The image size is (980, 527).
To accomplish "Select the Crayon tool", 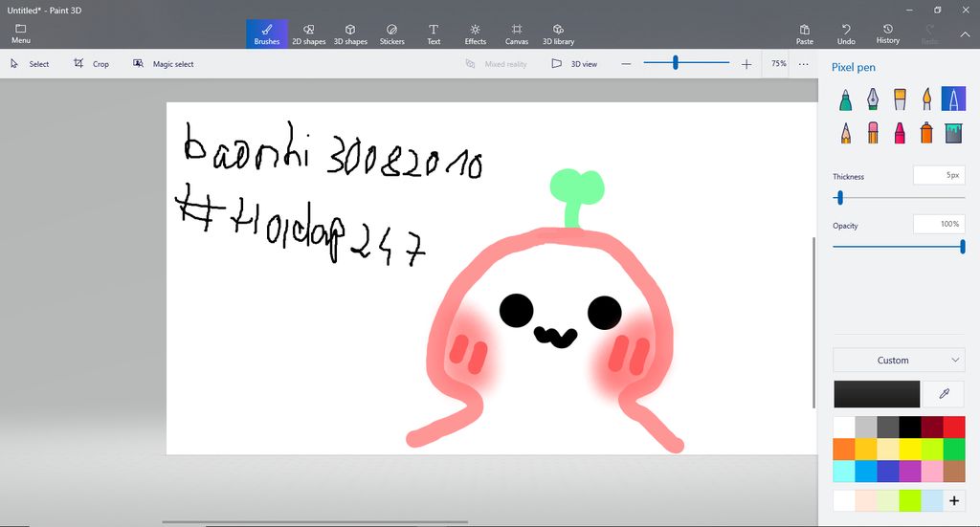I will 900,132.
